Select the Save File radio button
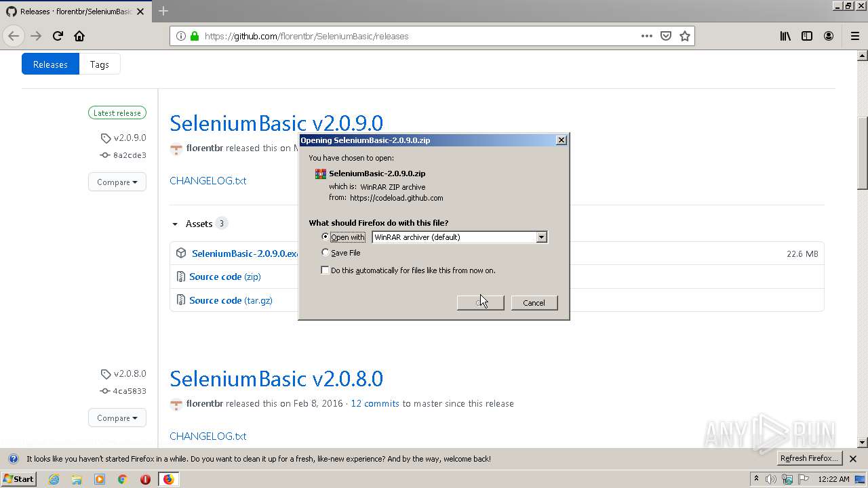This screenshot has width=868, height=488. click(x=325, y=252)
